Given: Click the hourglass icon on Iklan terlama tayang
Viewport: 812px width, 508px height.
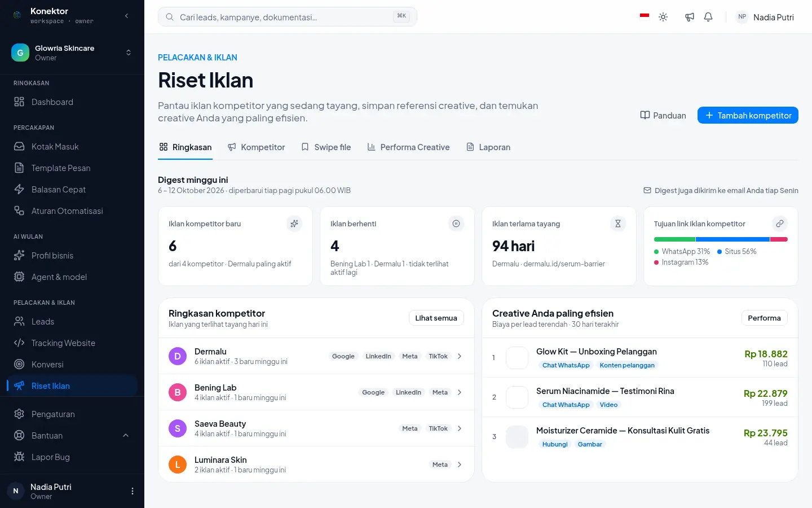Looking at the screenshot, I should tap(618, 224).
